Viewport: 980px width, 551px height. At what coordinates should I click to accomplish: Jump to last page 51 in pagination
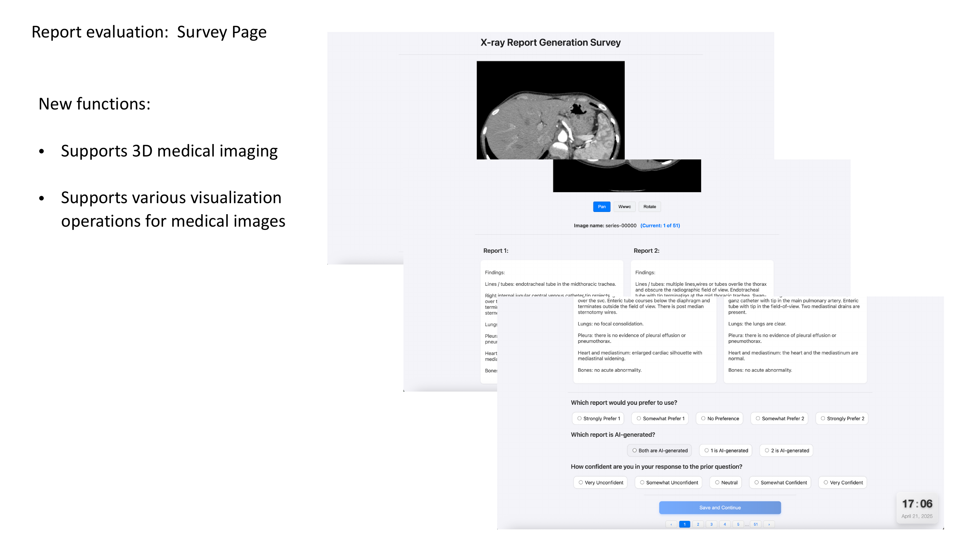pos(755,524)
